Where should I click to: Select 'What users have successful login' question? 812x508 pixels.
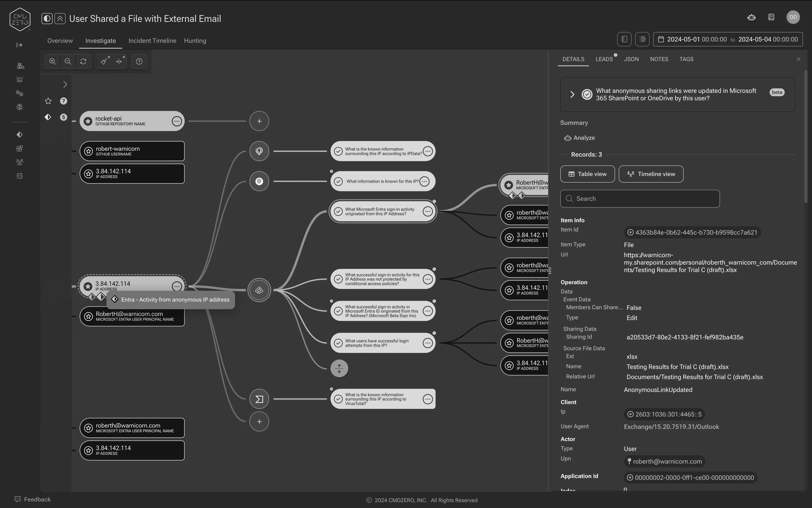point(383,343)
